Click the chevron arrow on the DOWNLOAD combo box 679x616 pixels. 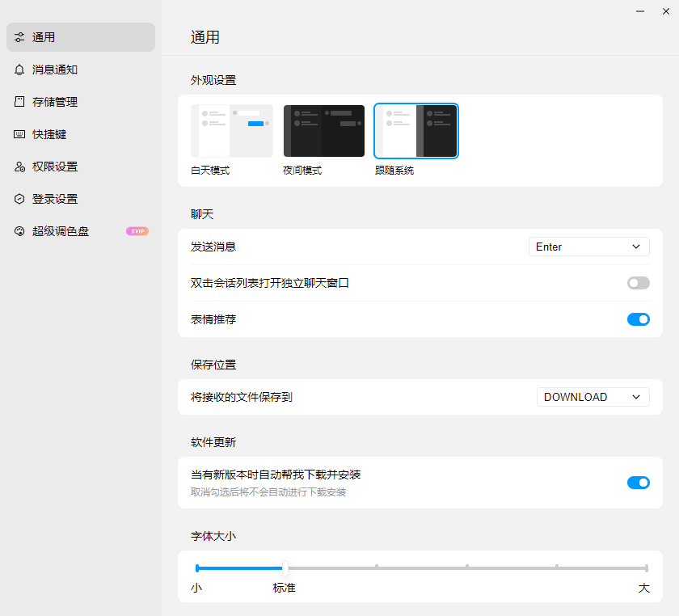[x=636, y=397]
